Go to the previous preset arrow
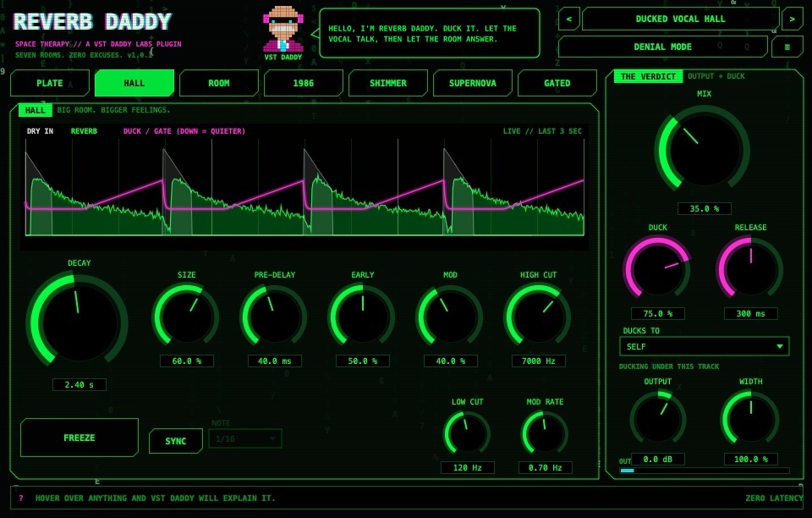The image size is (812, 518). point(568,19)
